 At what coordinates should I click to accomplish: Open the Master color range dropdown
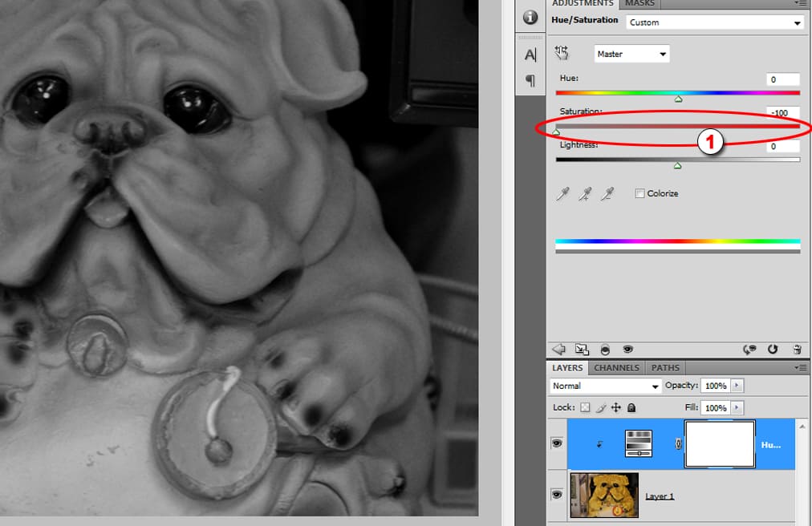[x=631, y=54]
